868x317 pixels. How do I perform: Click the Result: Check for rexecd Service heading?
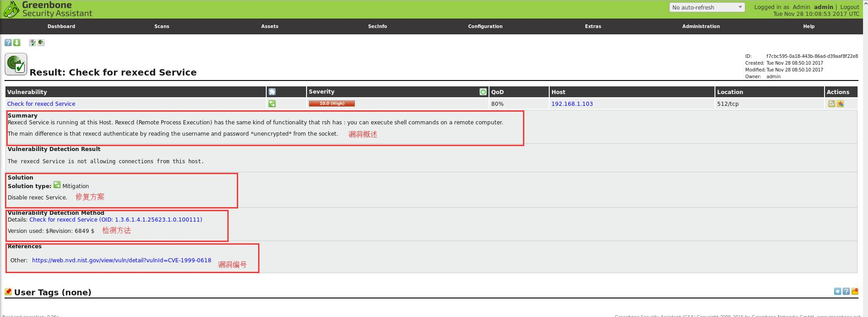click(113, 72)
